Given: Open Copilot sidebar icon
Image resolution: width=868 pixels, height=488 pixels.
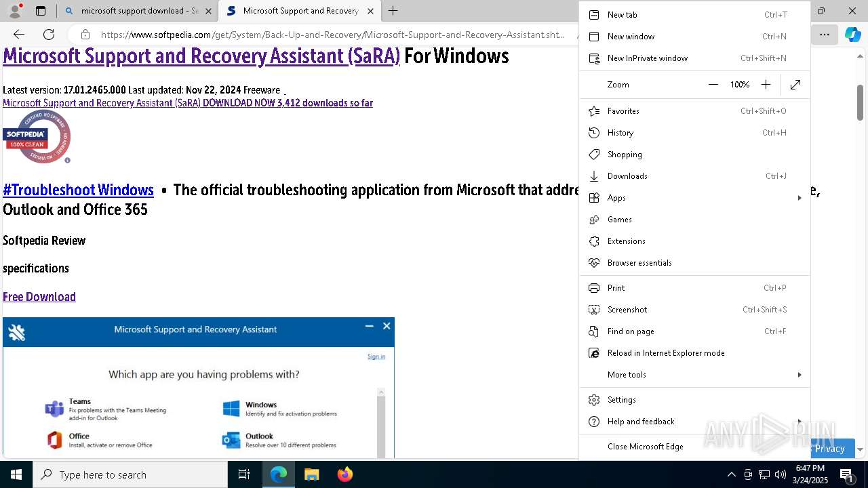Looking at the screenshot, I should [852, 35].
